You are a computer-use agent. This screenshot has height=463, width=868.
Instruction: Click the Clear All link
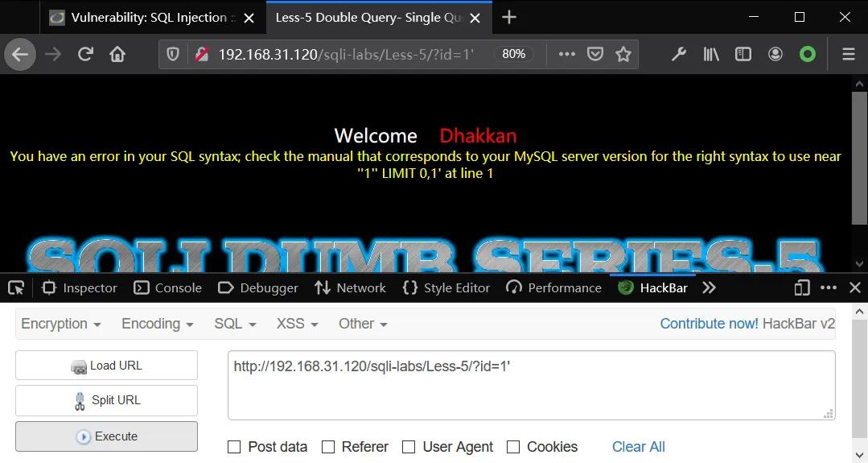click(638, 447)
